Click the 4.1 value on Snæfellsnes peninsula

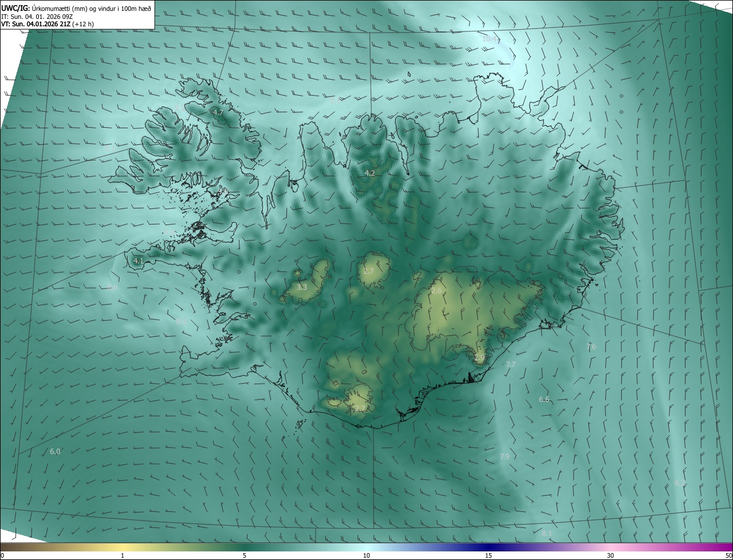pos(138,261)
